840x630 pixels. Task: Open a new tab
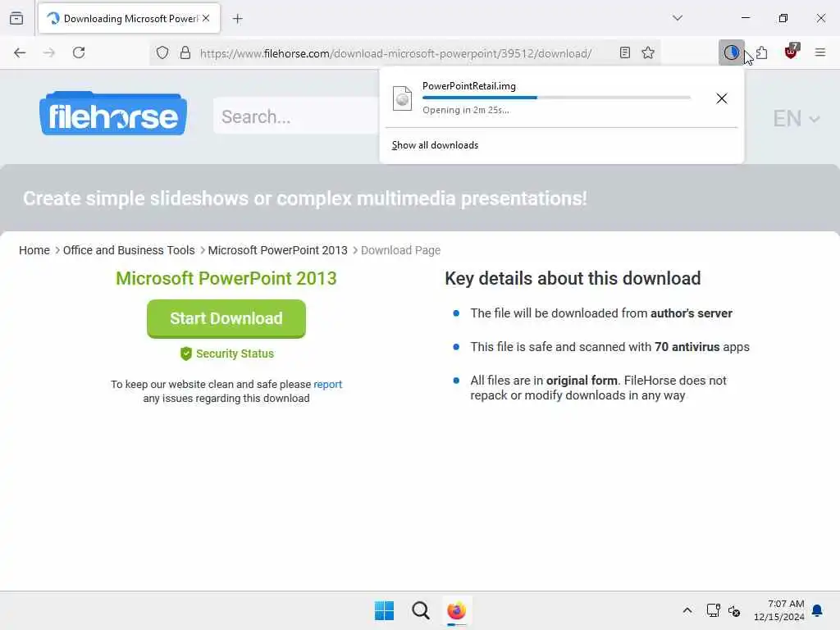[x=238, y=19]
